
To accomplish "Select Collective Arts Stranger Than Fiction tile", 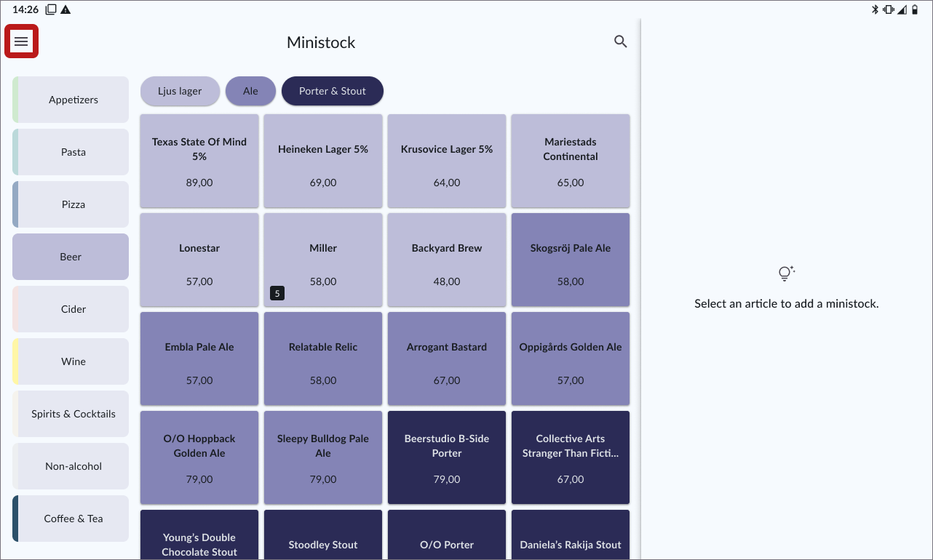I will (571, 457).
